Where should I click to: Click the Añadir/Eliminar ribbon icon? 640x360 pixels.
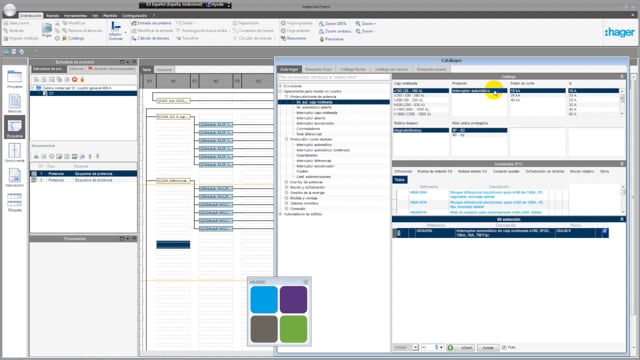coord(116,31)
